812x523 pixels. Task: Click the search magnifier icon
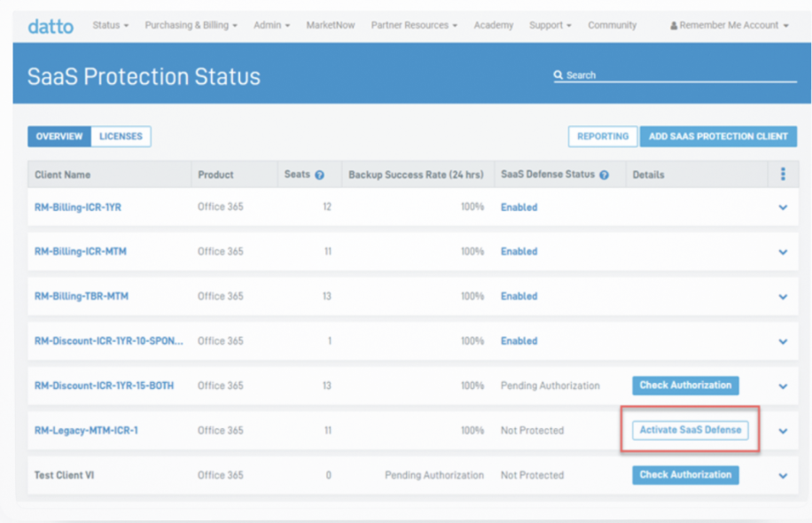558,75
